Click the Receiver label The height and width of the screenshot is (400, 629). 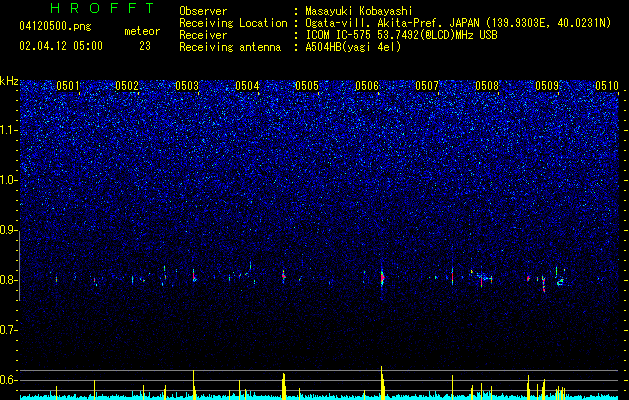pos(203,35)
